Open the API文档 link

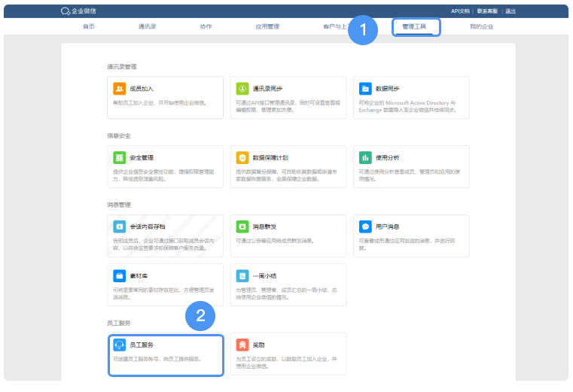[460, 11]
